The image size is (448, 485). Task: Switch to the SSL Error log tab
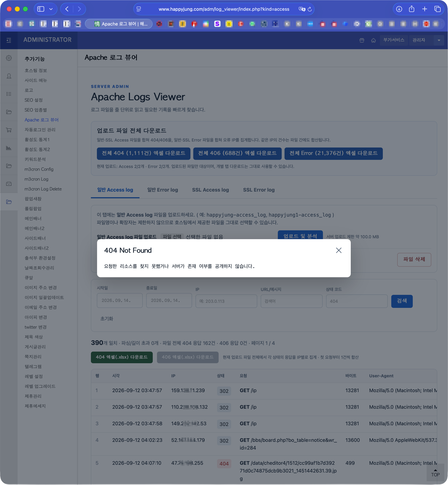(x=259, y=190)
